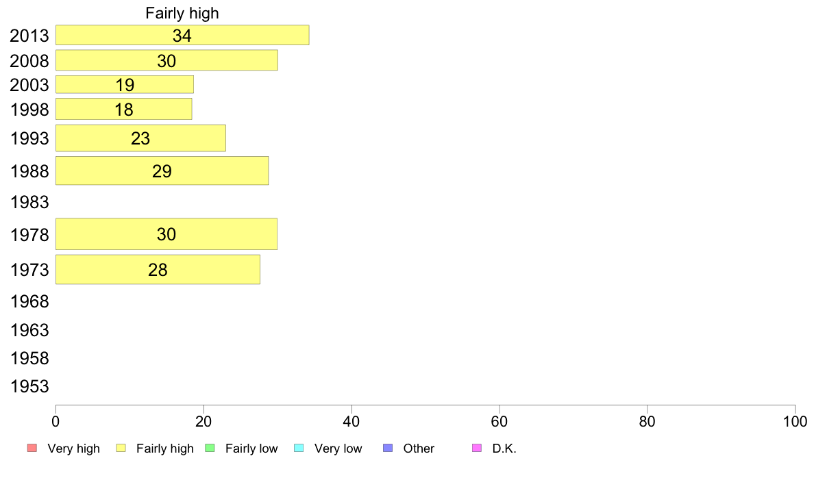Select the 1993 bar showing 23
Image resolution: width=814 pixels, height=504 pixels.
click(x=140, y=138)
